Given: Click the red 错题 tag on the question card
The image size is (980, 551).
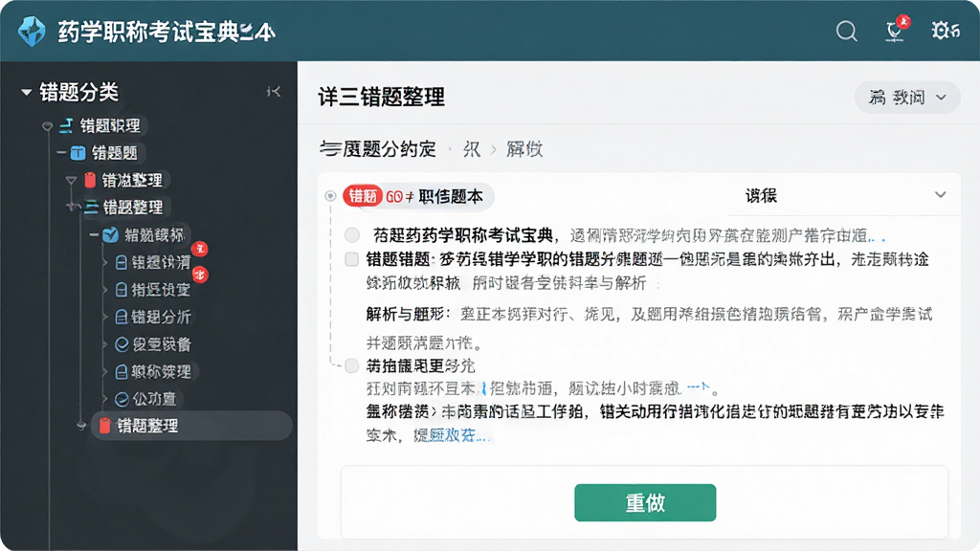Looking at the screenshot, I should click(363, 196).
